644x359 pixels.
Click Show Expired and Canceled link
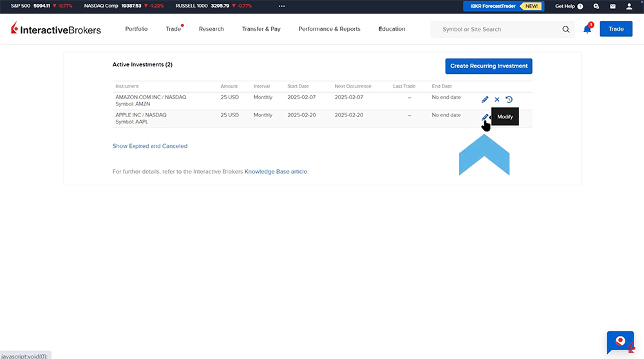[150, 146]
